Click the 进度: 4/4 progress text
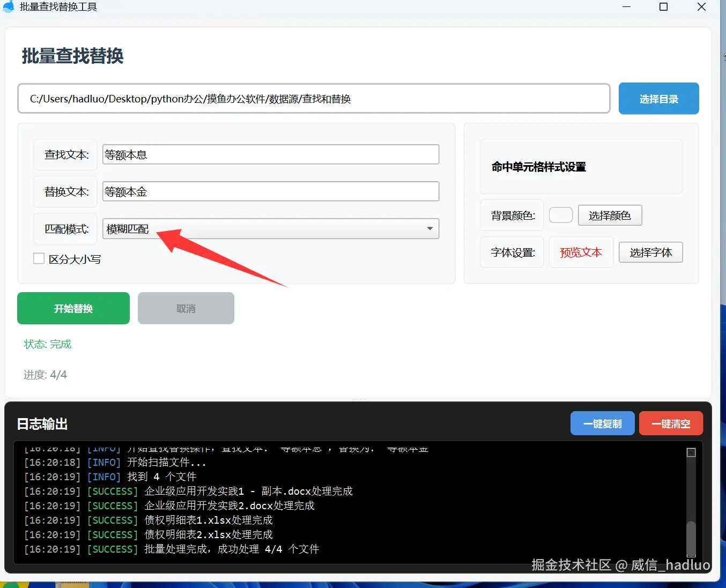Image resolution: width=726 pixels, height=588 pixels. point(45,375)
